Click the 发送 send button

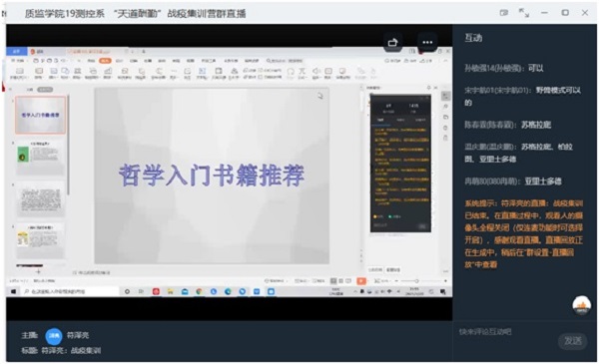tap(573, 340)
